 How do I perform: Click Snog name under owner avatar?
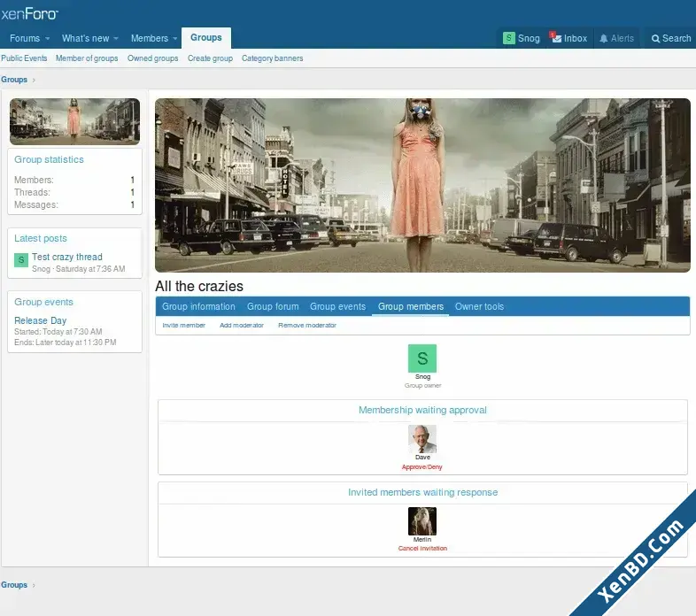coord(422,377)
